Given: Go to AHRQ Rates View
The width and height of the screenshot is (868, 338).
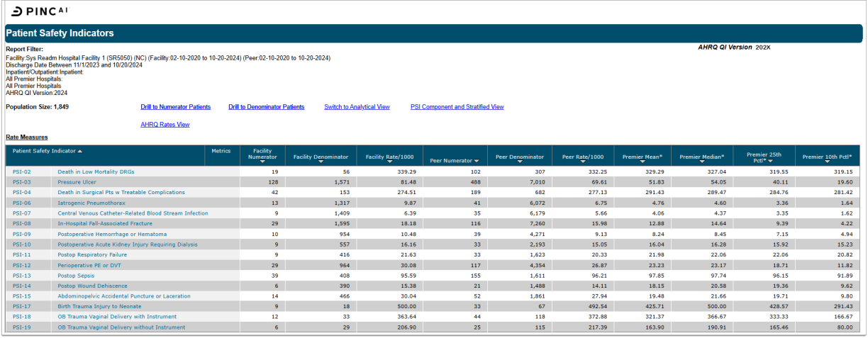Looking at the screenshot, I should point(165,125).
